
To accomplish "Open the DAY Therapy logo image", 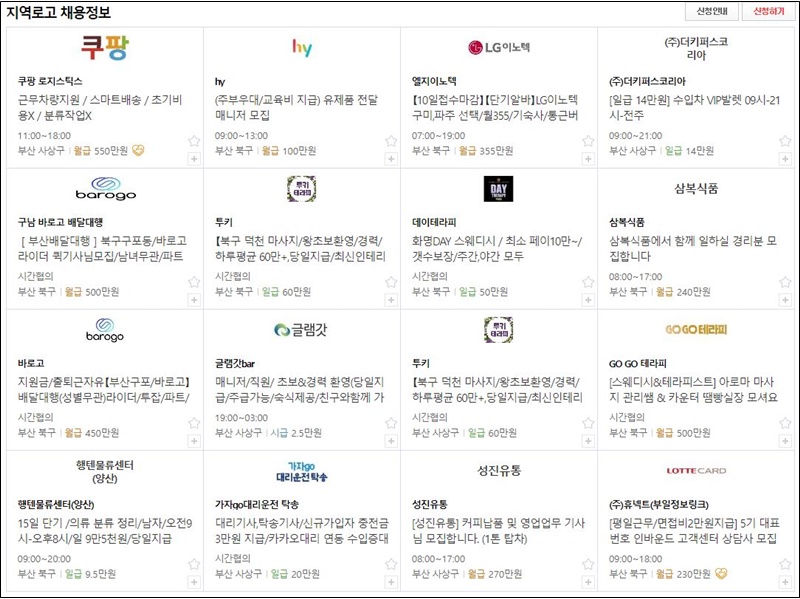I will point(498,189).
